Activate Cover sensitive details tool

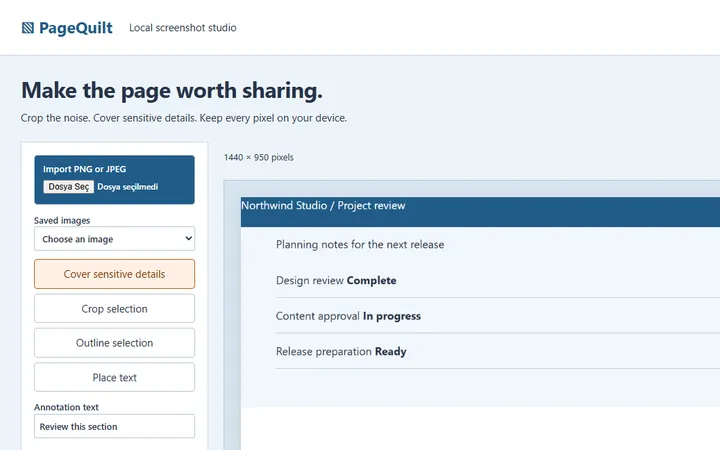pos(114,274)
